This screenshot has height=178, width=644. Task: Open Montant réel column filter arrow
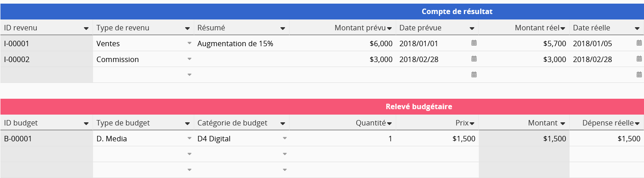[x=563, y=29]
